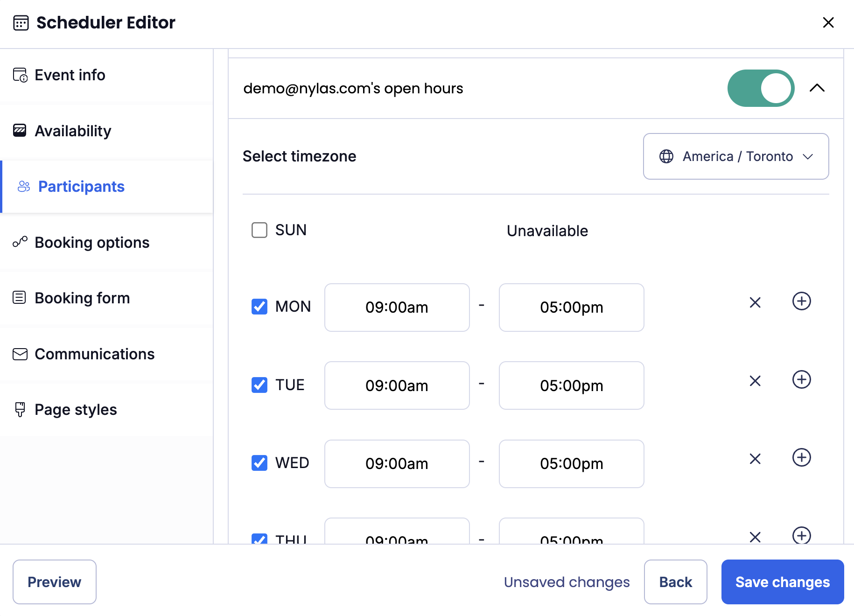Uncheck the WED availability checkbox
This screenshot has height=616, width=854.
(259, 463)
